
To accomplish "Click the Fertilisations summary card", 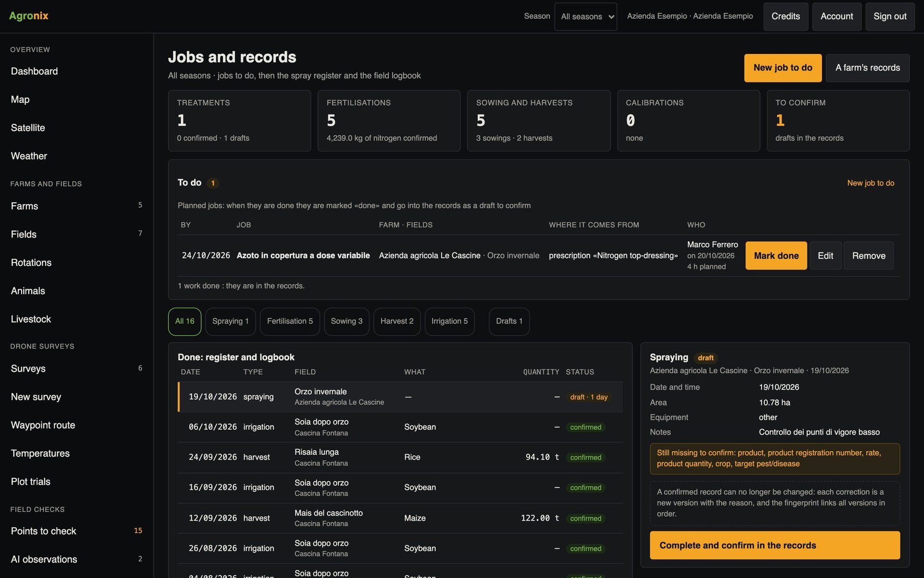I will coord(389,121).
